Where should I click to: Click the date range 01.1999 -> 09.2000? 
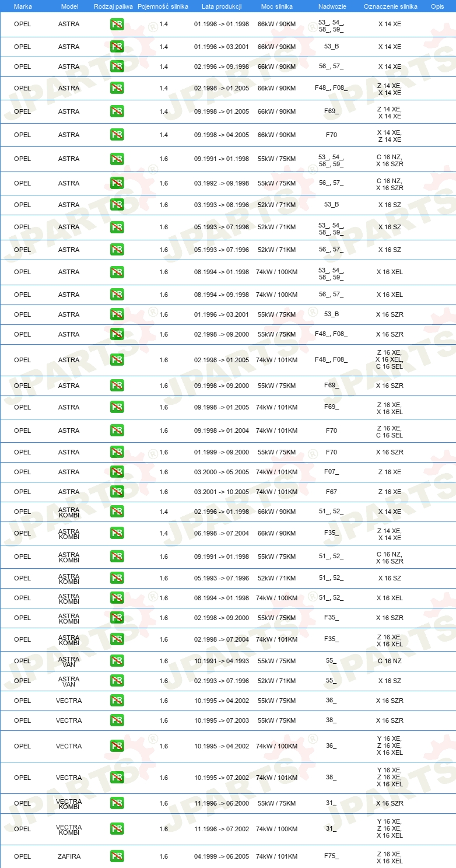(x=222, y=452)
